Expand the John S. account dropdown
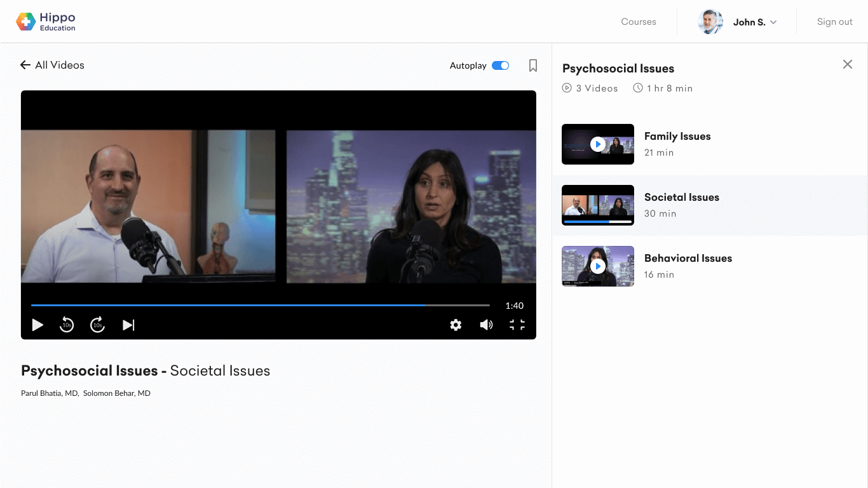Image resolution: width=868 pixels, height=488 pixels. (x=773, y=22)
